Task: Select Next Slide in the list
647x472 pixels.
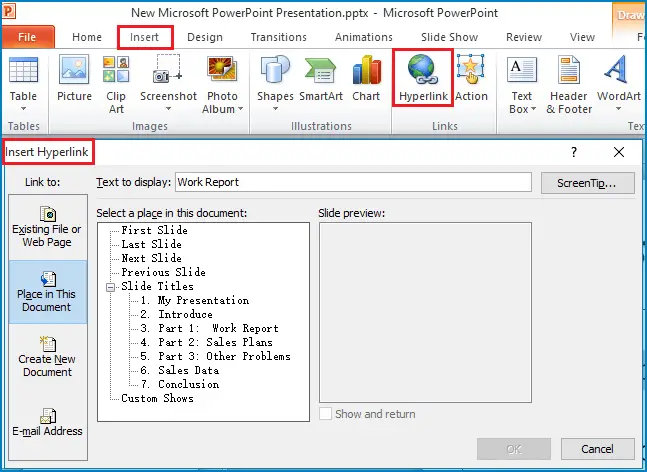Action: (x=151, y=258)
